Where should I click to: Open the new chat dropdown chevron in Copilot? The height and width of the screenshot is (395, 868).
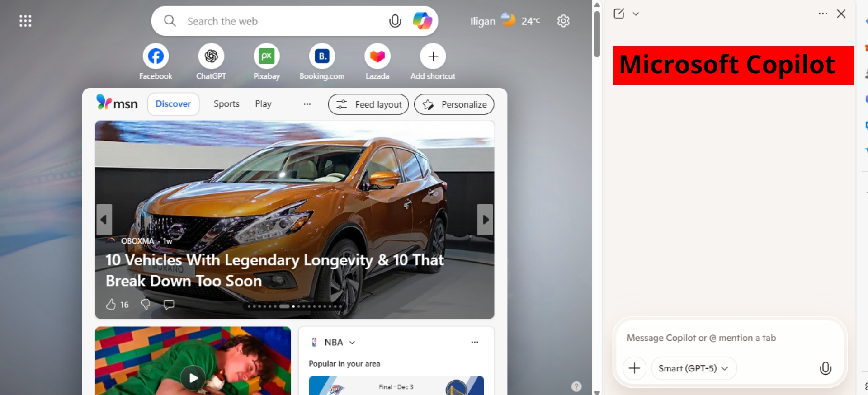[x=636, y=14]
